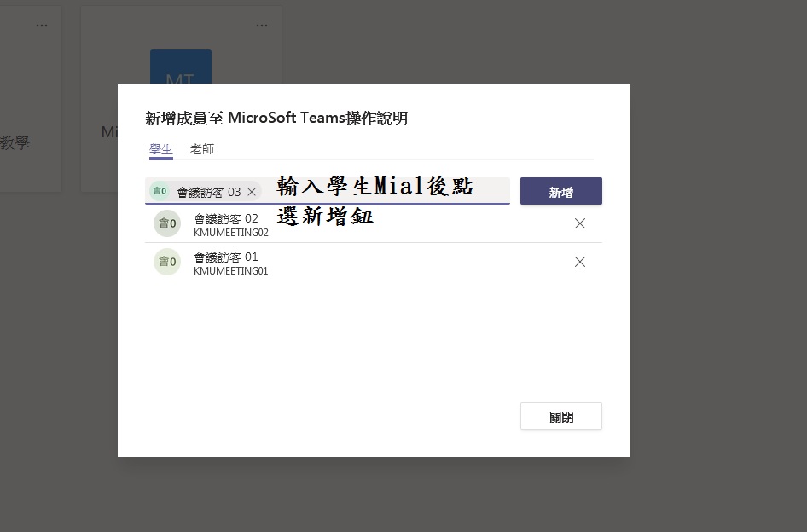The height and width of the screenshot is (532, 807).
Task: Select the 會議訪客 01 name text
Action: click(226, 257)
